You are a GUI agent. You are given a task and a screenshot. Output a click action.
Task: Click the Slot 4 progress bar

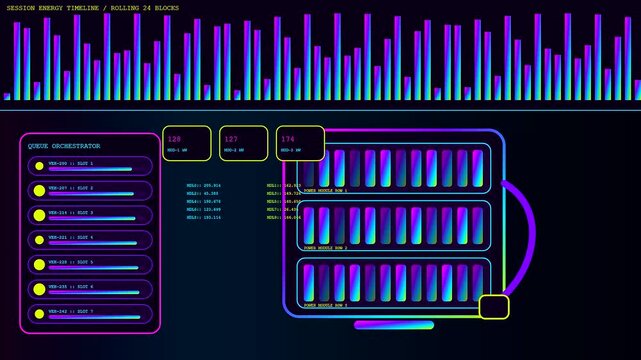(x=92, y=243)
